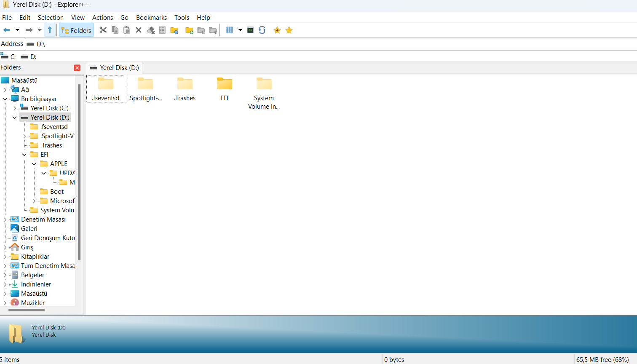Click the Cut scissors icon
This screenshot has width=637, height=364.
tap(103, 30)
